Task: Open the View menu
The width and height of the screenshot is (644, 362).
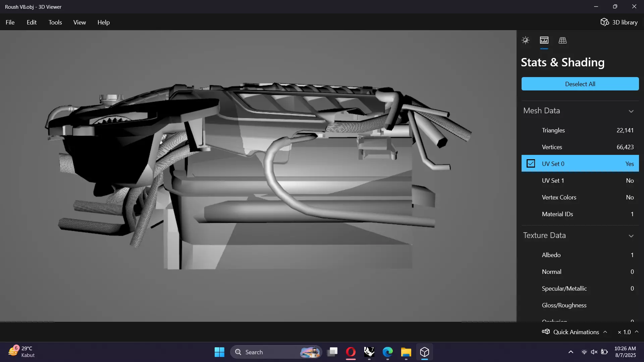Action: (79, 22)
